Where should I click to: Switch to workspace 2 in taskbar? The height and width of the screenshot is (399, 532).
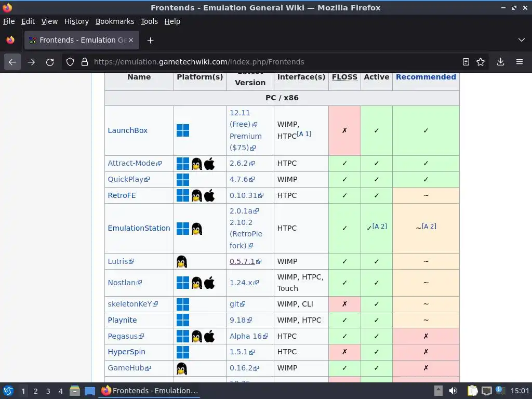pyautogui.click(x=36, y=391)
